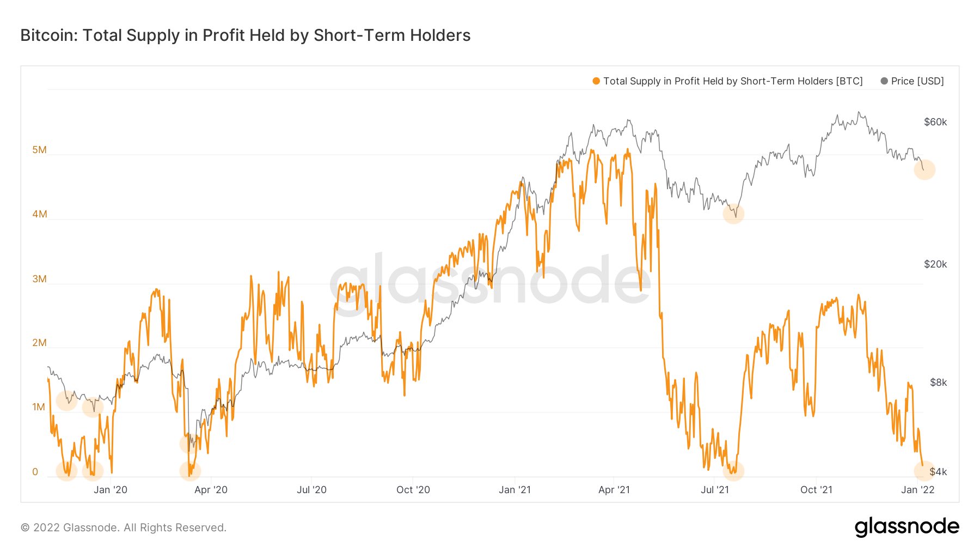Click the glassnode logo at bottom right
Screen dimensions: 980x552
(906, 527)
